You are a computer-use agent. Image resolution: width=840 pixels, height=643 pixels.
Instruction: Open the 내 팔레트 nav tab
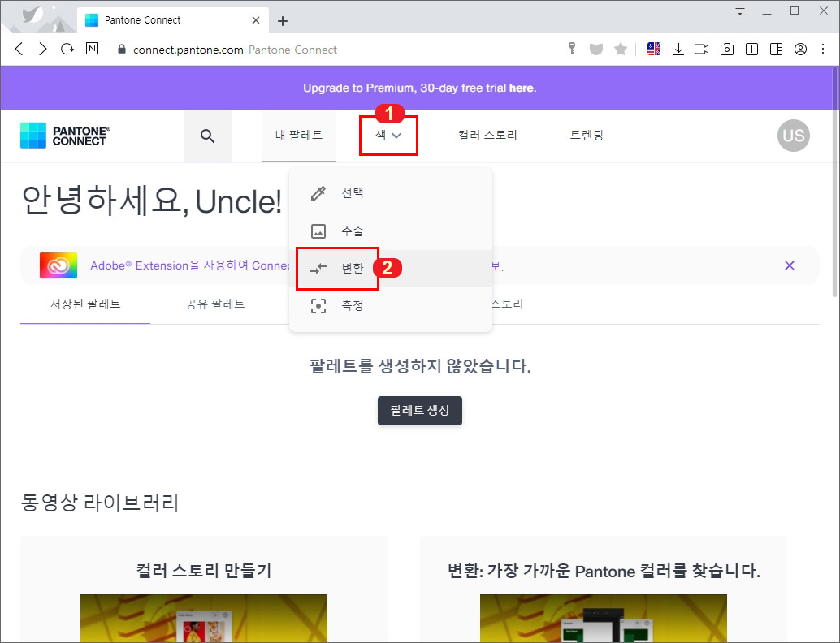pyautogui.click(x=299, y=136)
